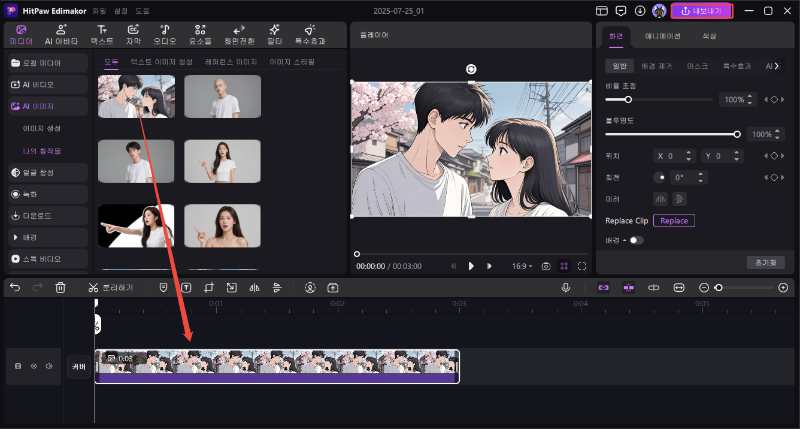Switch to the Color tab in the properties panel
The width and height of the screenshot is (800, 429).
tap(709, 36)
